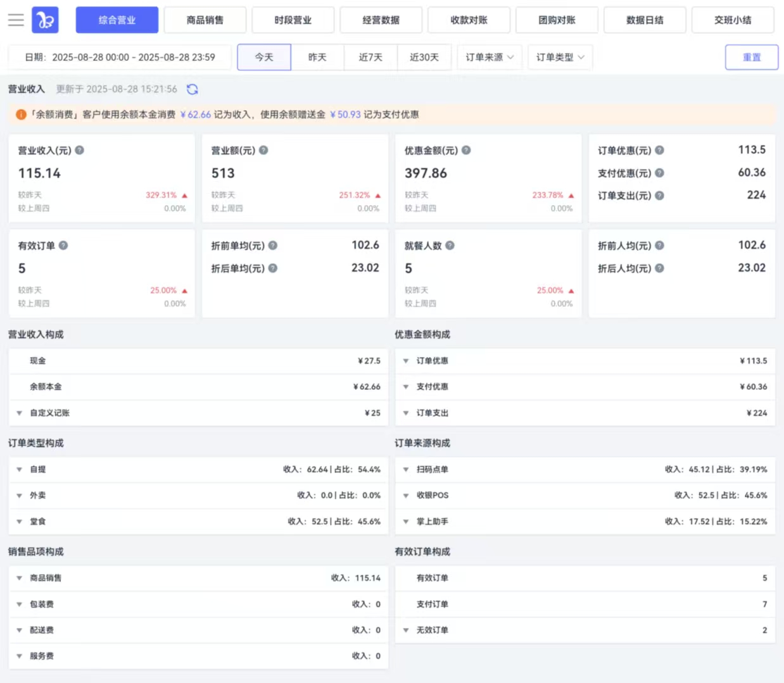Click the 现金 ¥27.5 row

click(x=198, y=361)
